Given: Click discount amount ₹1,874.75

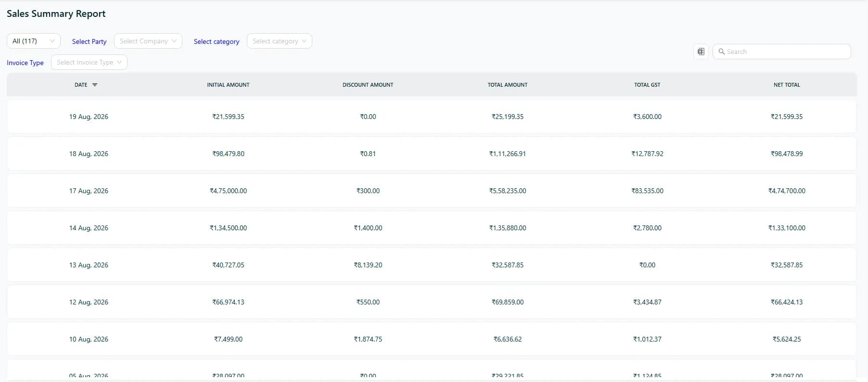Looking at the screenshot, I should 368,339.
